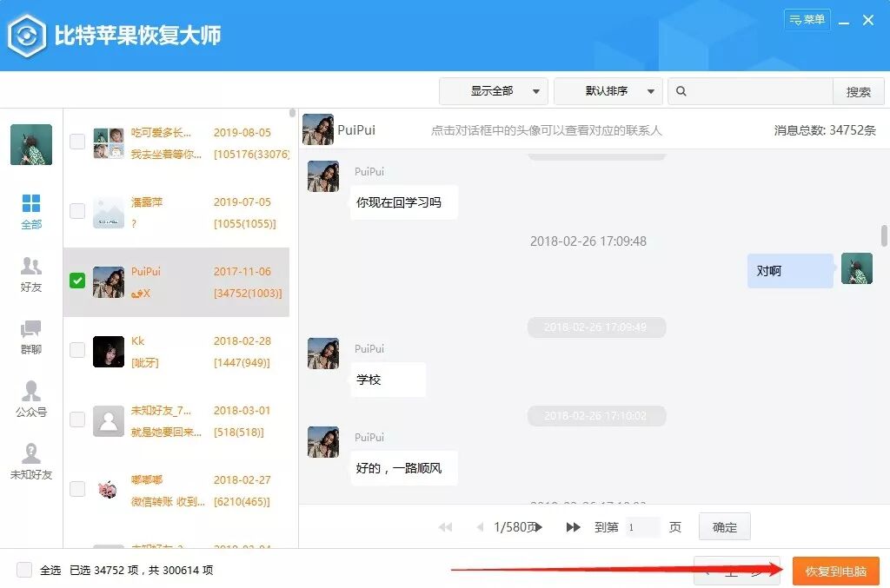Screen dimensions: 890x588
Task: Open the 菜单 menu button
Action: pos(807,20)
